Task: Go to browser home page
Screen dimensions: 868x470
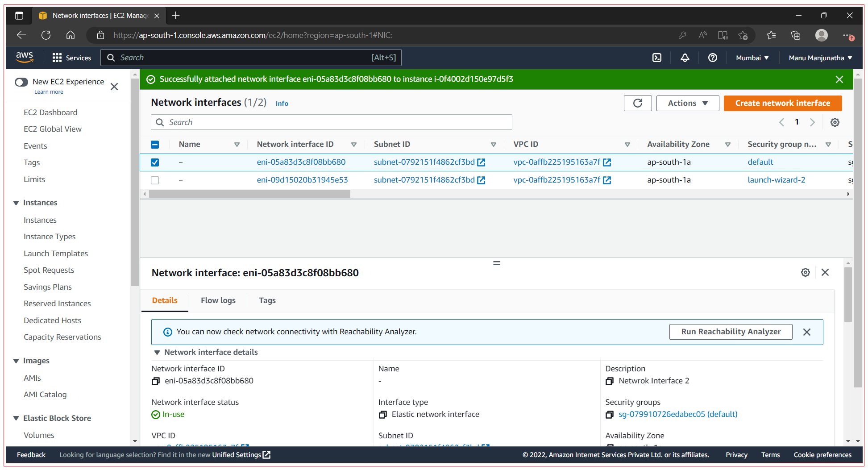Action: click(71, 35)
